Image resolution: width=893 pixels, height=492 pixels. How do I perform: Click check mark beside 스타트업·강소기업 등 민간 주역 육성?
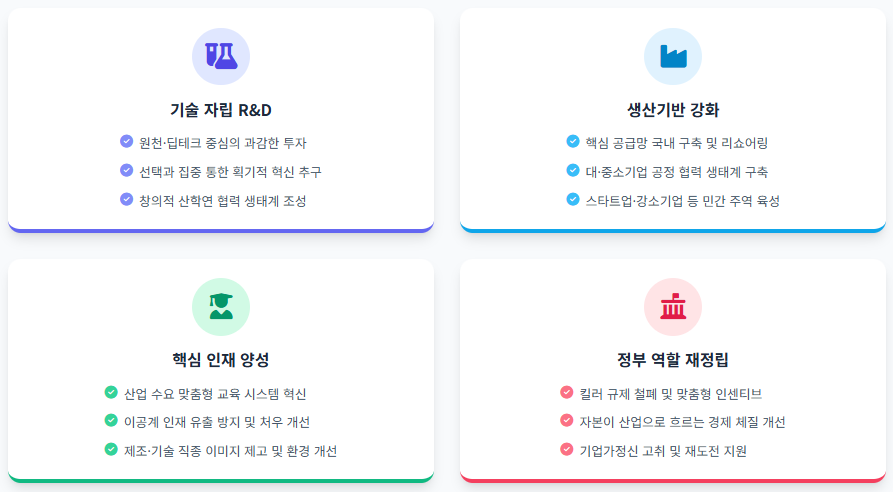point(573,199)
